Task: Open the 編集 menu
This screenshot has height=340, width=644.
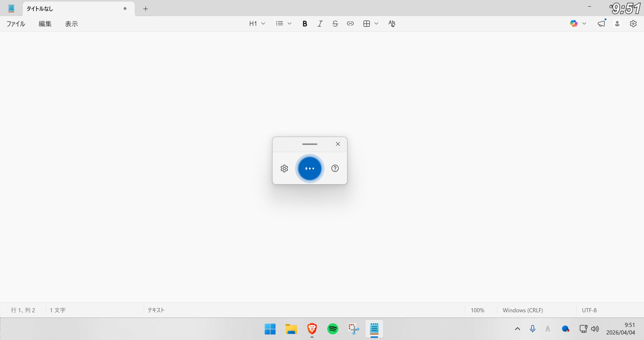Action: pyautogui.click(x=45, y=24)
